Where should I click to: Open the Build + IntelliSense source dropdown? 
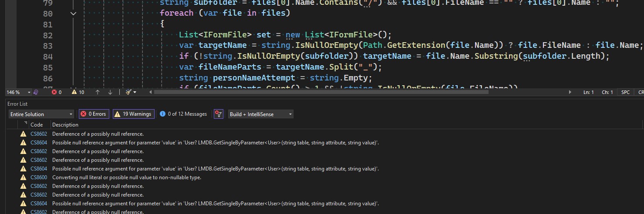(260, 114)
